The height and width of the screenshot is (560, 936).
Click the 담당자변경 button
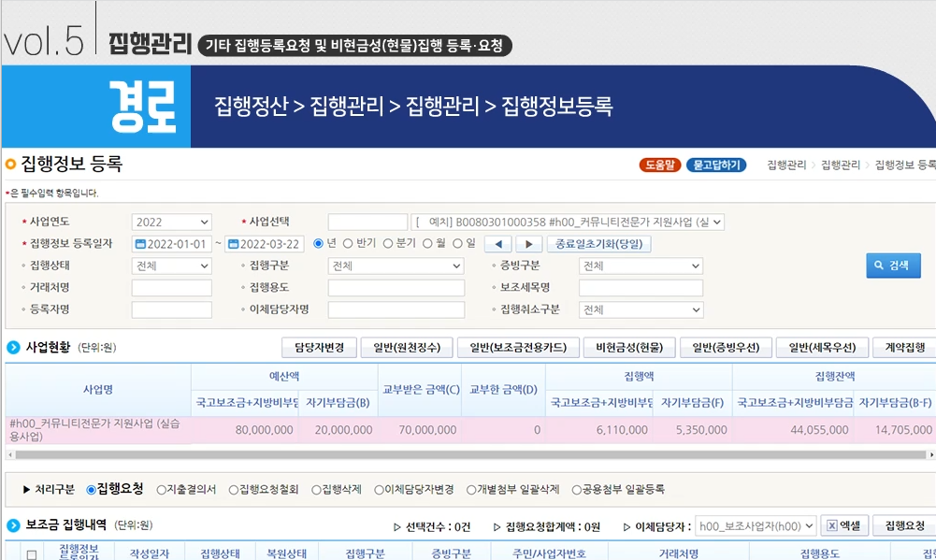320,348
